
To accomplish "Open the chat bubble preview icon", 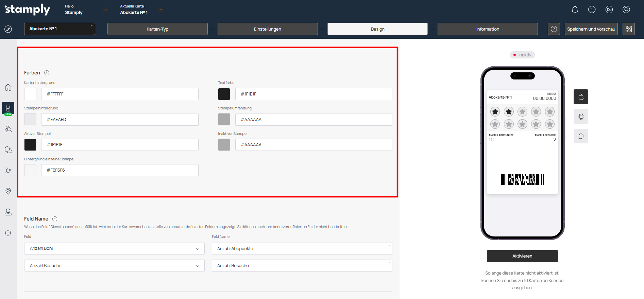I will pyautogui.click(x=581, y=136).
